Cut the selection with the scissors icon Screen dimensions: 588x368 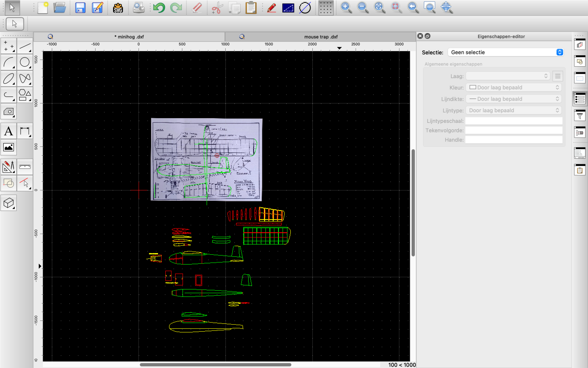(x=217, y=7)
